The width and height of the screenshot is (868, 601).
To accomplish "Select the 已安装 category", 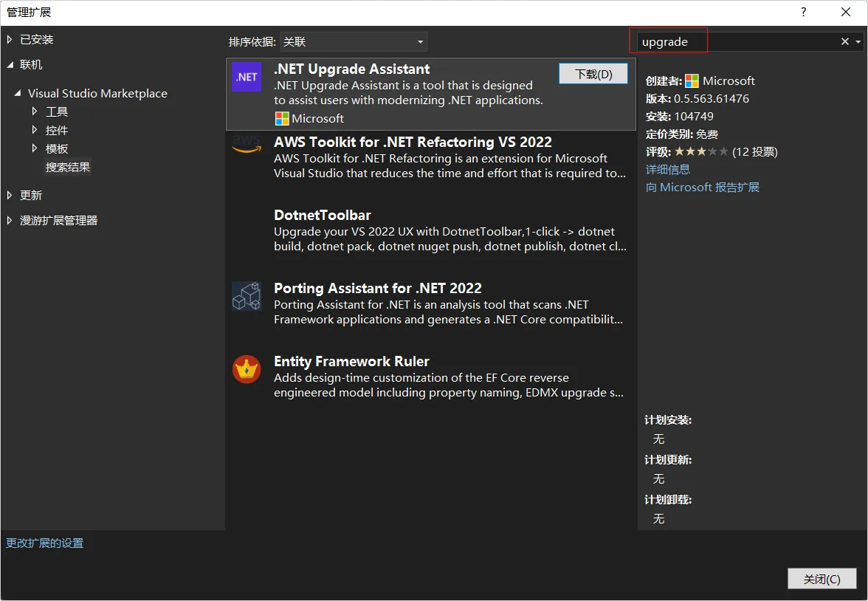I will (37, 39).
